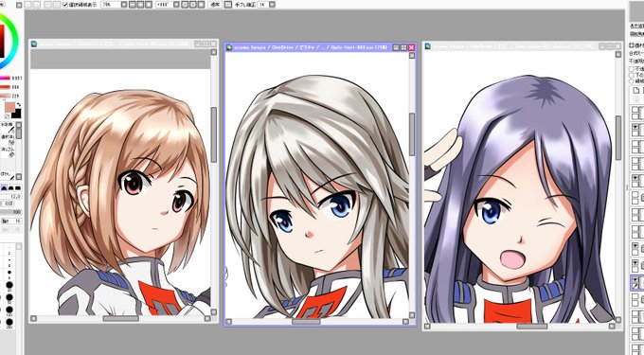644x355 pixels.
Task: Choose brush size preset 200 dot
Action: [9, 321]
